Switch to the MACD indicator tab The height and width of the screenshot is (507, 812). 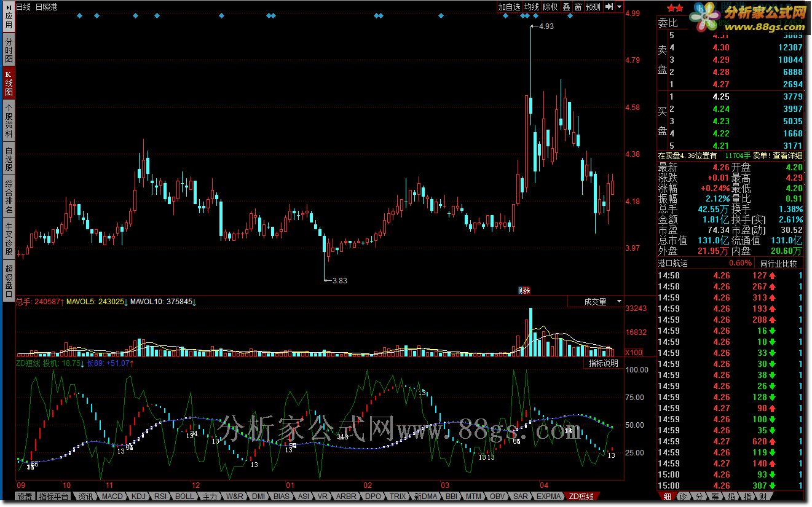112,496
